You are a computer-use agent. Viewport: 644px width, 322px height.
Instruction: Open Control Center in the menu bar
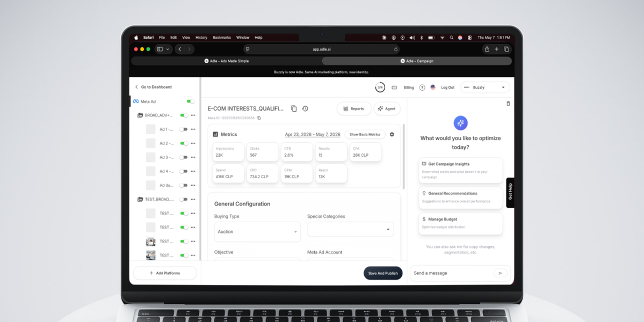[x=470, y=38]
